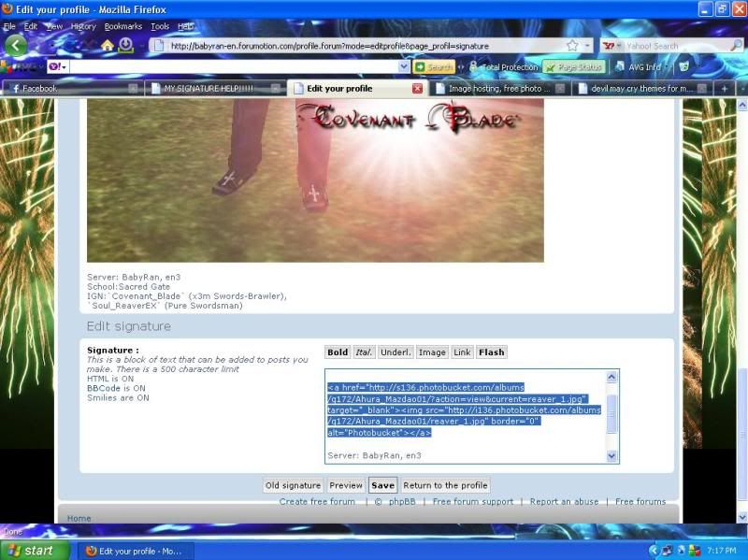Screen dimensions: 748x560
Task: Open the View menu
Action: [x=54, y=27]
